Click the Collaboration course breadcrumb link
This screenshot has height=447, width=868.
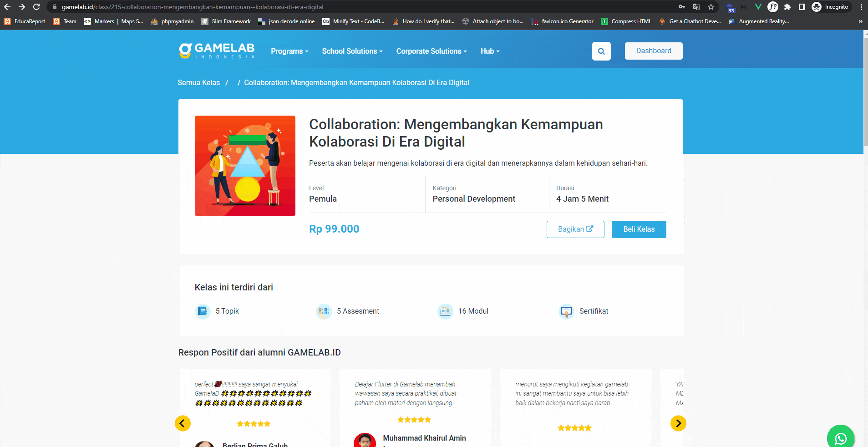[x=356, y=82]
